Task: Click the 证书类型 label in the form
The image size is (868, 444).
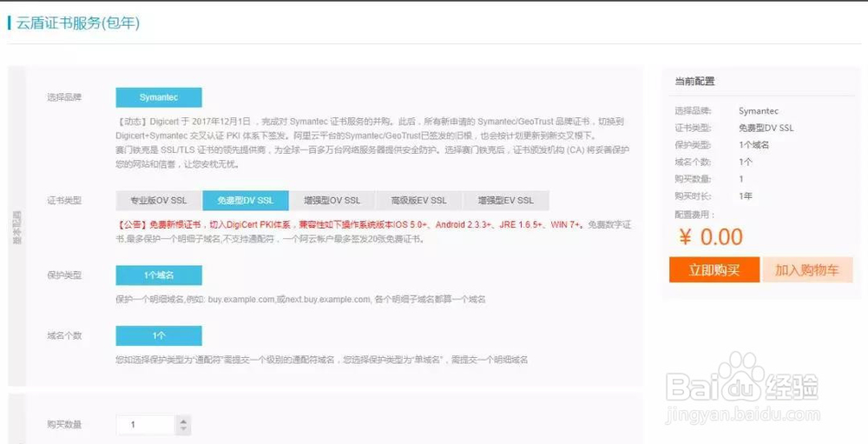Action: point(64,201)
